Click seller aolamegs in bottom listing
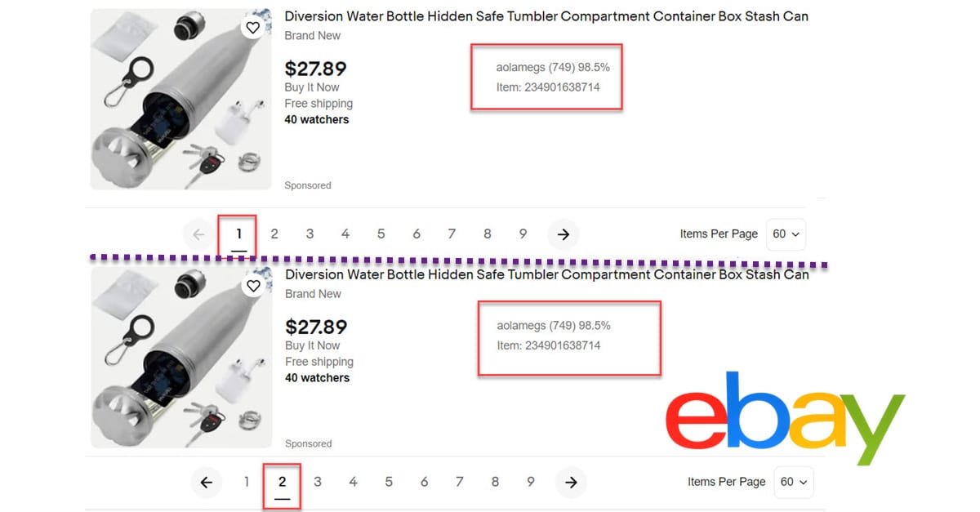The image size is (980, 512). pos(522,326)
